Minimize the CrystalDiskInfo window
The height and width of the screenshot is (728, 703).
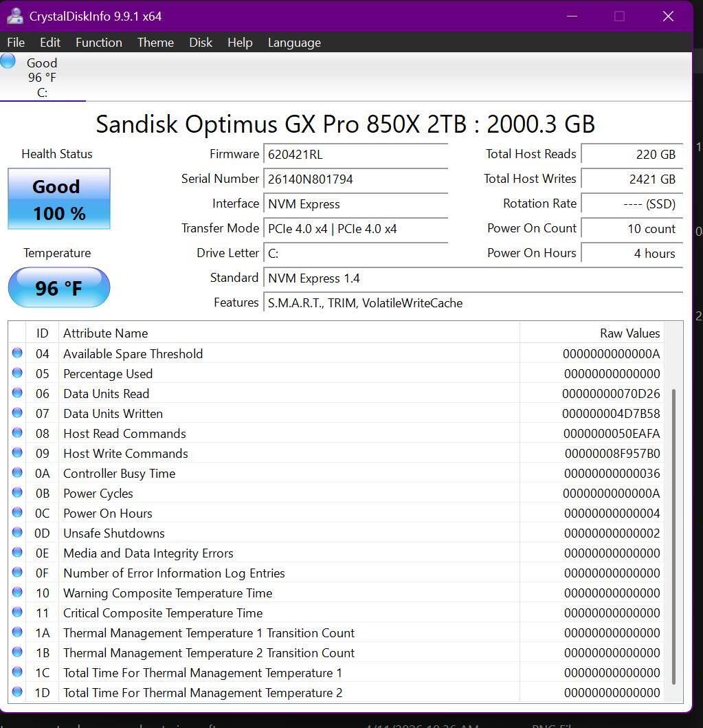pyautogui.click(x=572, y=16)
